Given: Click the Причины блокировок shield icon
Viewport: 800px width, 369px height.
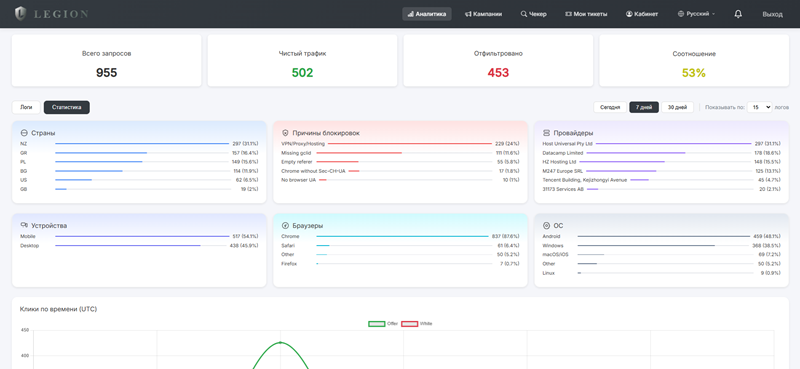Looking at the screenshot, I should tap(285, 133).
